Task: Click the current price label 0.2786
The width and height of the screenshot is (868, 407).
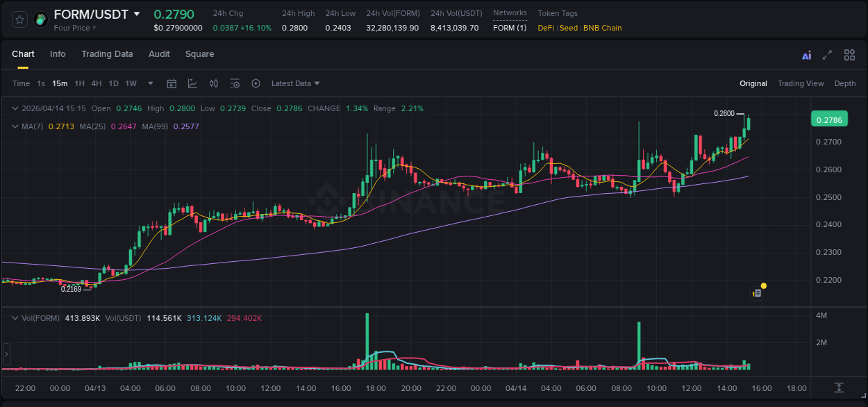Action: (x=831, y=119)
